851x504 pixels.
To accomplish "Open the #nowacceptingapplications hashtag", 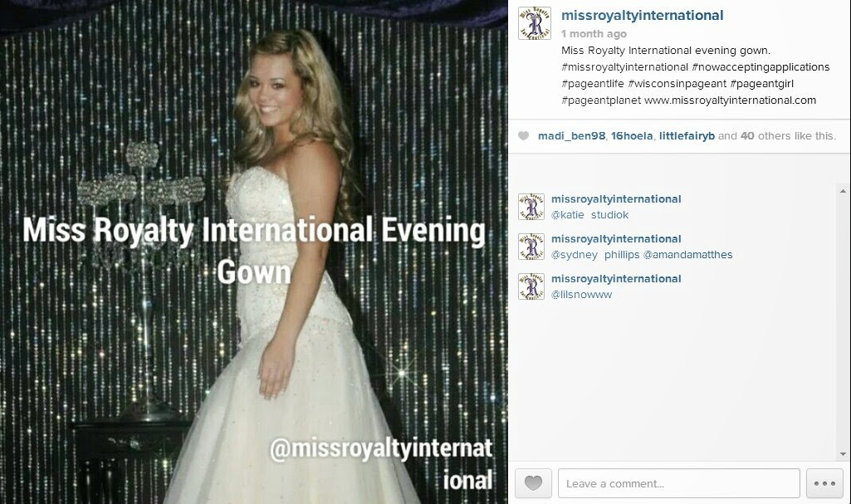I will tap(761, 67).
